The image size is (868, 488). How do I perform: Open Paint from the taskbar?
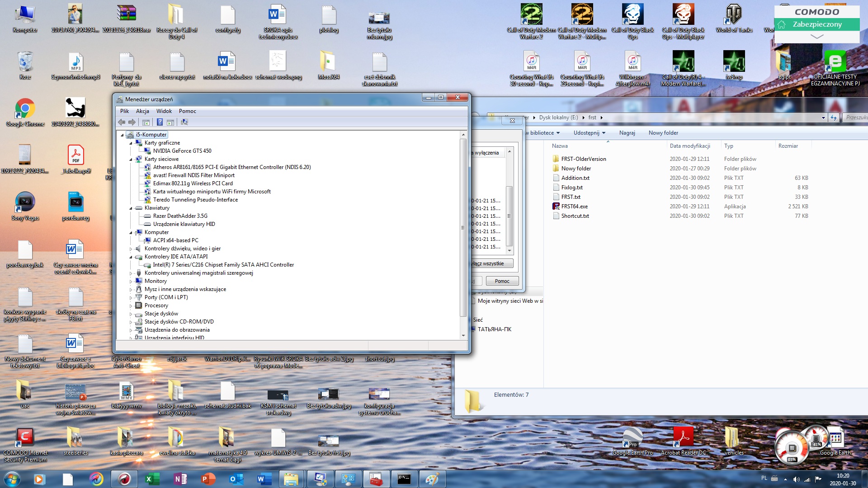point(432,479)
